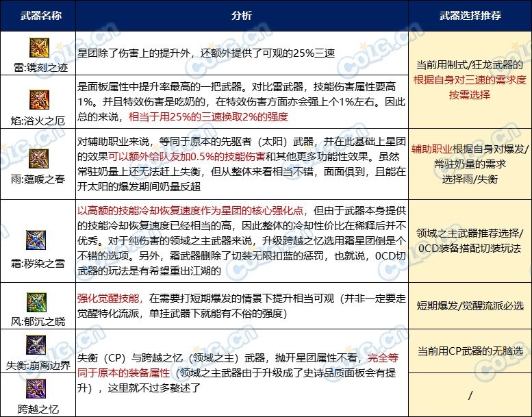Click red text 根据自身对三速的需求度
Viewport: 532px width, 417px height.
pos(470,80)
